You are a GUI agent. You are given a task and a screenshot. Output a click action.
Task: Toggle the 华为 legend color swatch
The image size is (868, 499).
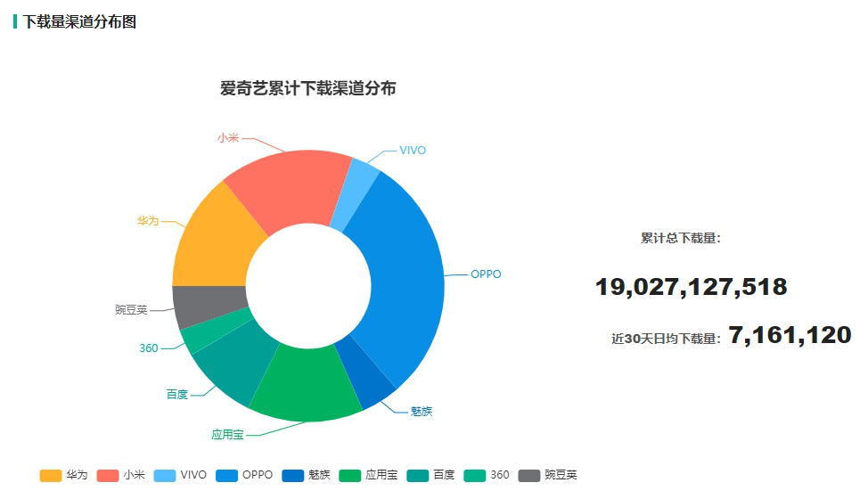51,475
